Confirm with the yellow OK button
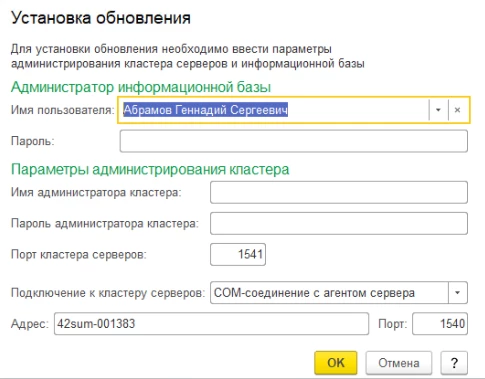The image size is (485, 379). tap(336, 363)
